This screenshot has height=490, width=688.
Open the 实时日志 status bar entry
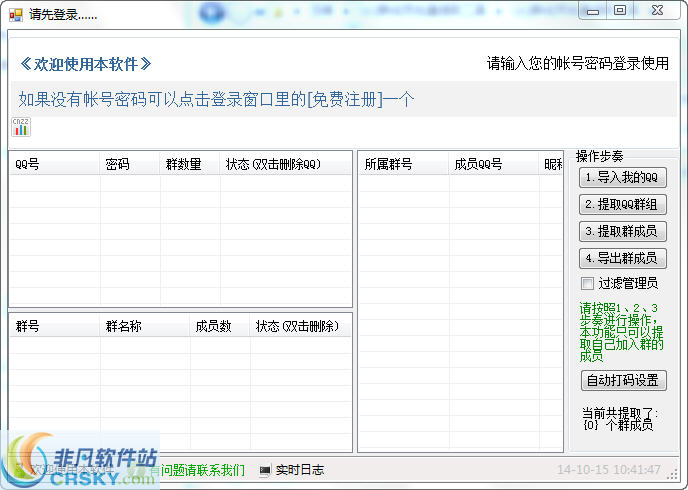(x=300, y=470)
